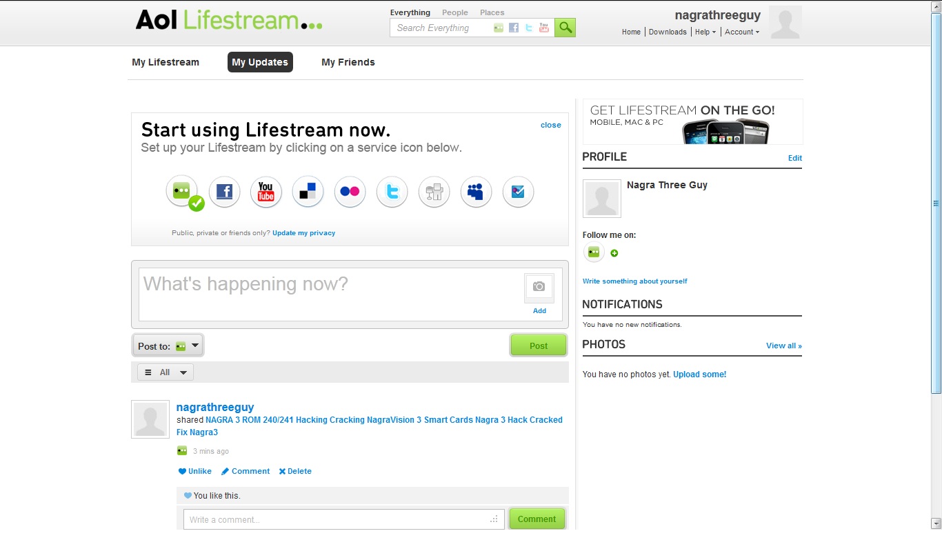942x560 pixels.
Task: Click Twitter filter icon in search box
Action: click(x=529, y=28)
